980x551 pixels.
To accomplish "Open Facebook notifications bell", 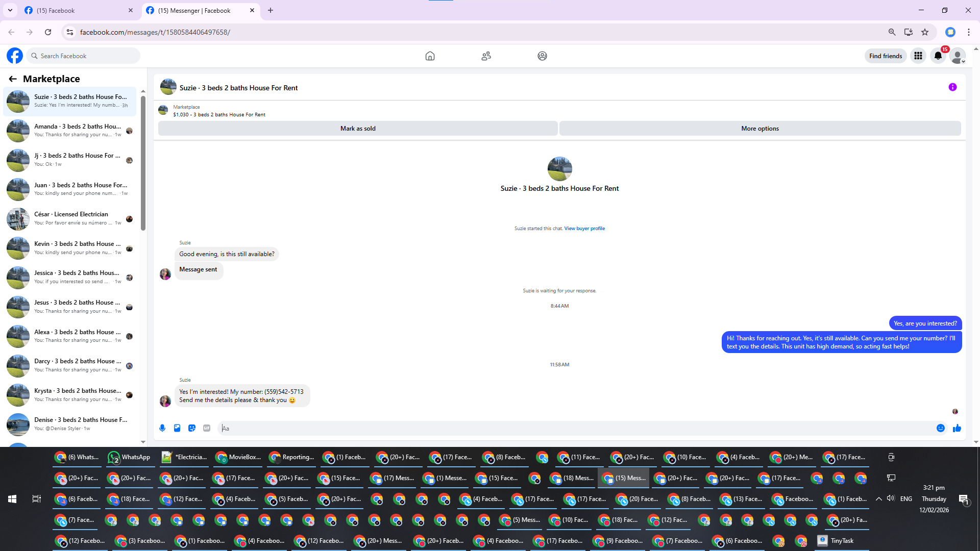I will (938, 56).
